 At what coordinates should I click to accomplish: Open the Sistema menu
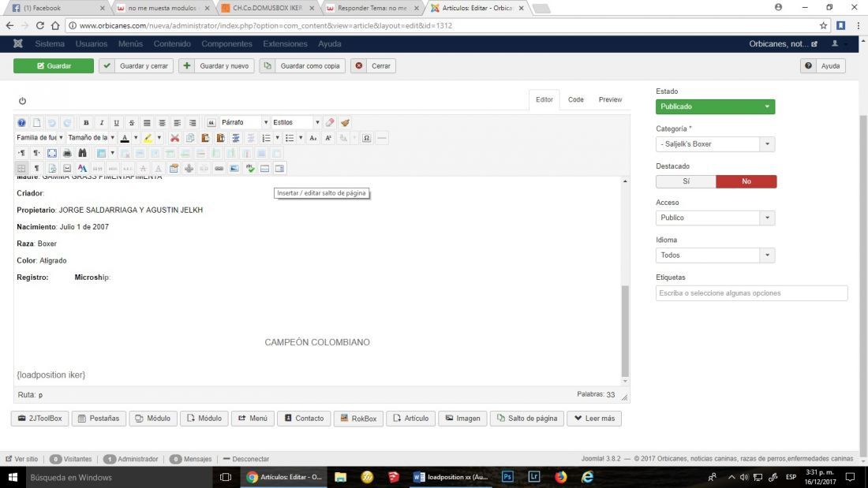click(x=50, y=43)
